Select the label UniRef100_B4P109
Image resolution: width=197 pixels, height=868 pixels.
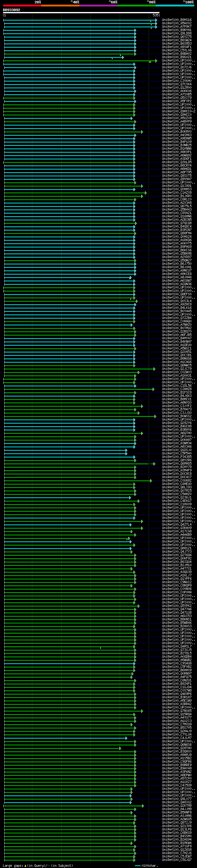click(177, 142)
